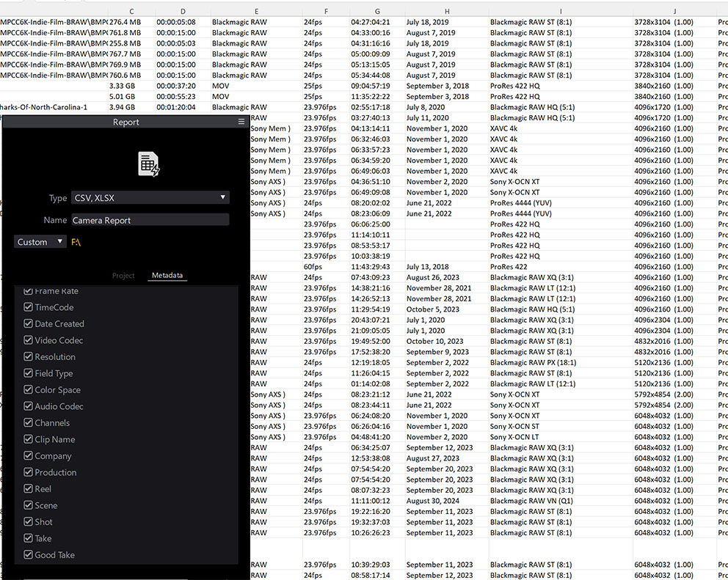Click the Blackmagic RAW PX (18:1) cell
The height and width of the screenshot is (580, 728).
[561, 363]
